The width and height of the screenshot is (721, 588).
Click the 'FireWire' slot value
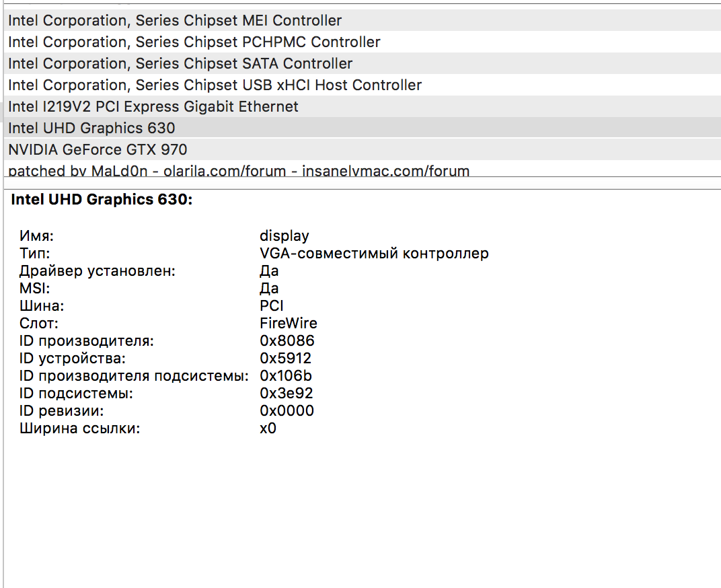pyautogui.click(x=289, y=324)
